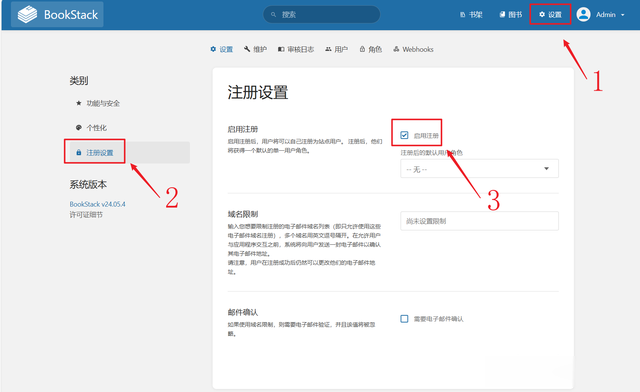Open the default user role dropdown

coord(479,169)
